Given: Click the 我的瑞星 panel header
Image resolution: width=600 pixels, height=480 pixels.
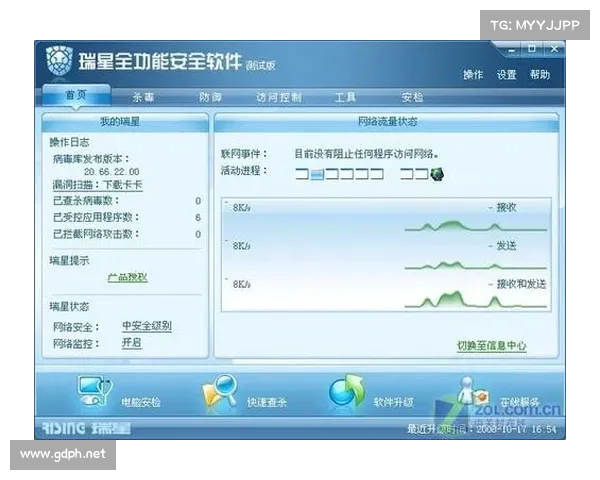Looking at the screenshot, I should pos(125,122).
